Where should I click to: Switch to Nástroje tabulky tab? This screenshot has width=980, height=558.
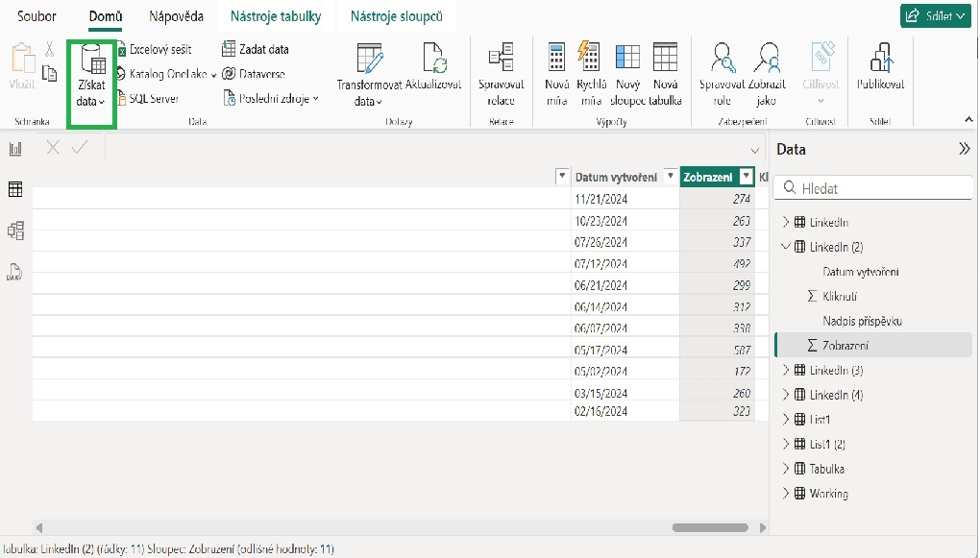point(276,16)
